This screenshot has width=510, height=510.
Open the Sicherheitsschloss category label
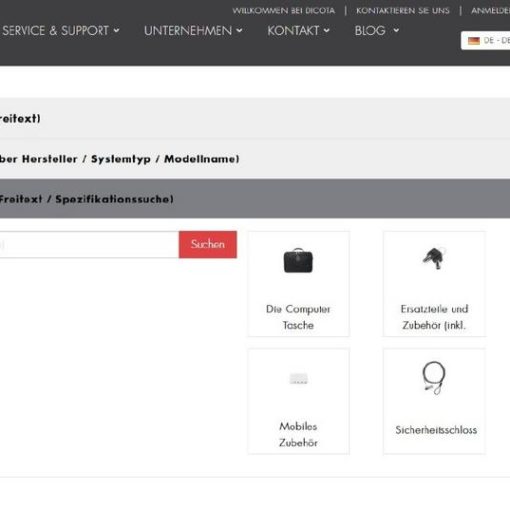(x=436, y=430)
